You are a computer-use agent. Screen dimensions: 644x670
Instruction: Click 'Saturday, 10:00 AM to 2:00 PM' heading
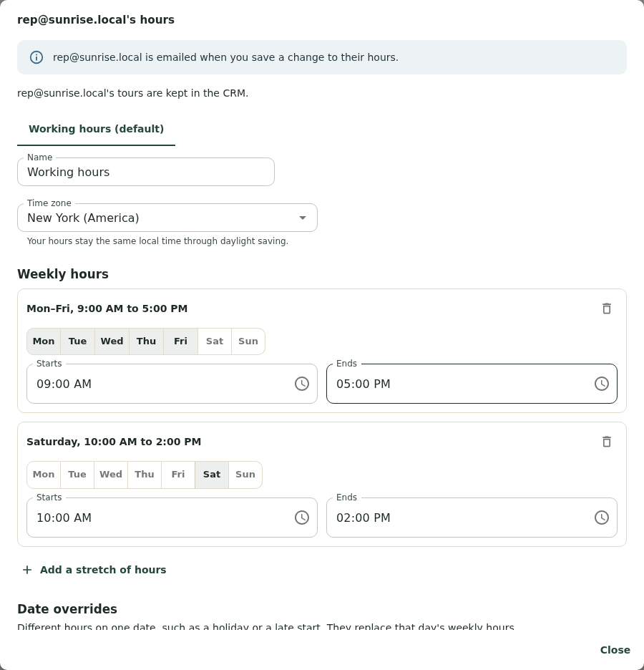point(114,442)
